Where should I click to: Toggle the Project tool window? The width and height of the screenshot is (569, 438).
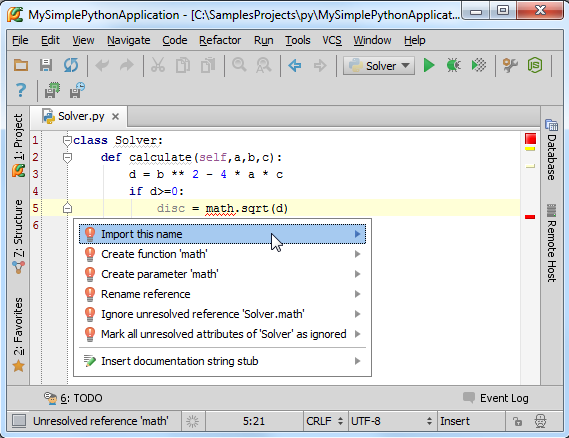coord(18,145)
